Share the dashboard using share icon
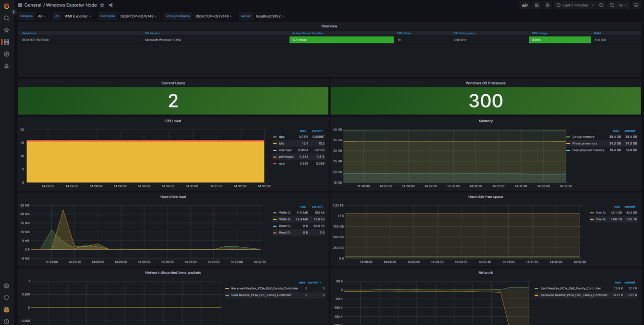Image resolution: width=644 pixels, height=325 pixels. point(111,5)
